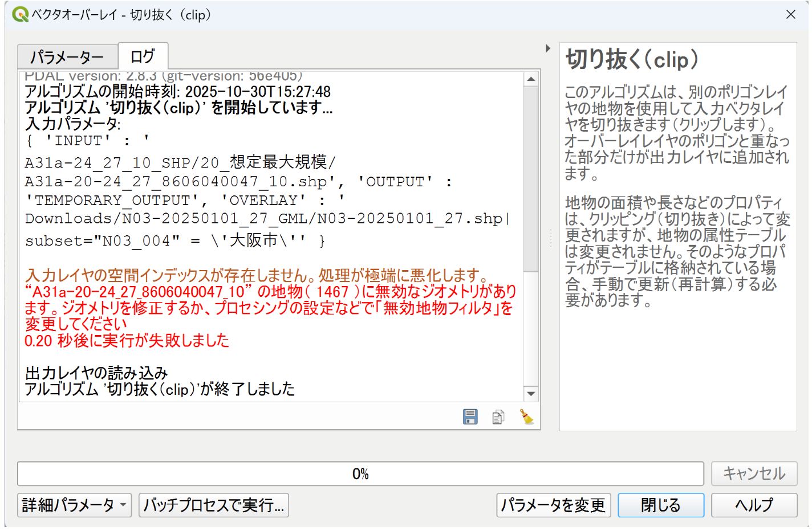Viewport: 812px width, 531px height.
Task: Copy log to clipboard icon
Action: pyautogui.click(x=498, y=417)
